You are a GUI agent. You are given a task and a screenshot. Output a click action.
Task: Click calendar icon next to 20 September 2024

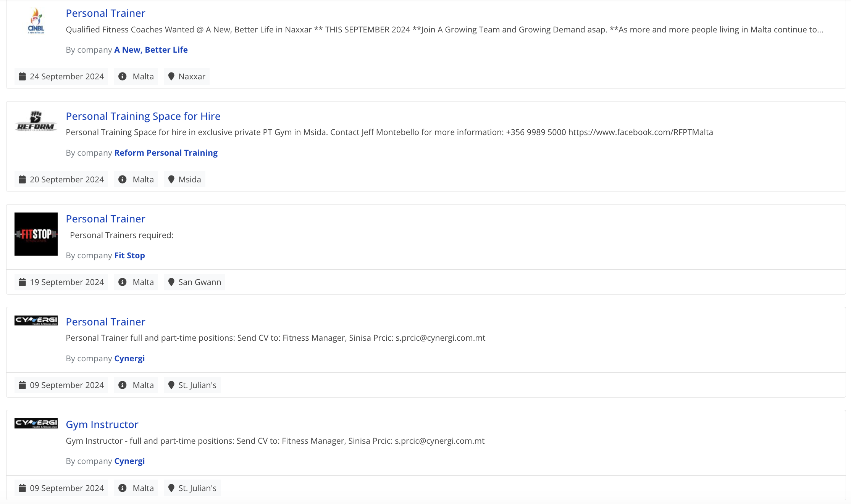pyautogui.click(x=23, y=179)
